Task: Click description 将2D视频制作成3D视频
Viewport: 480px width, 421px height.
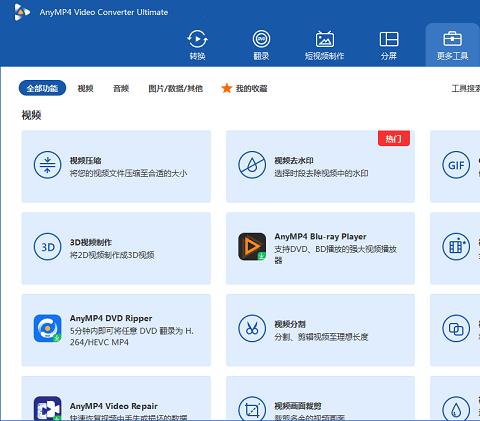Action: [x=112, y=255]
